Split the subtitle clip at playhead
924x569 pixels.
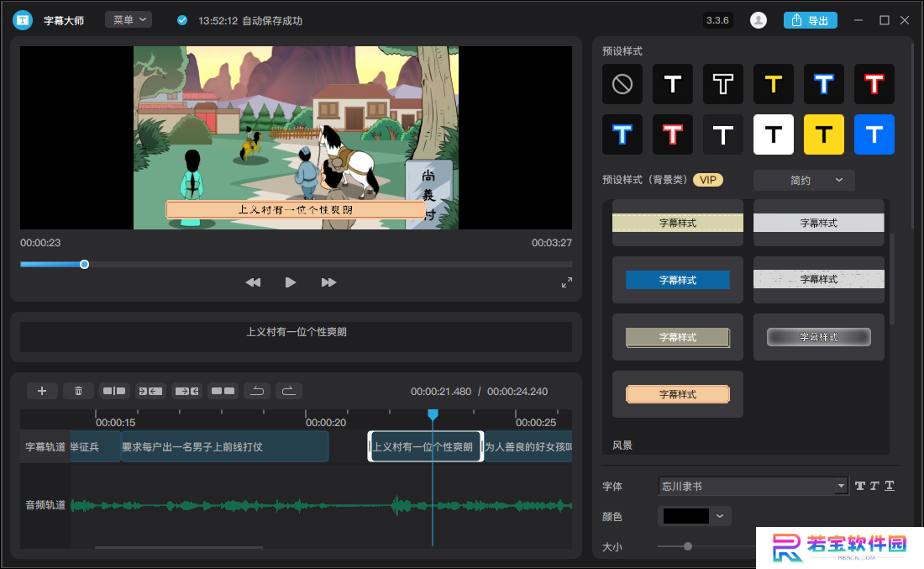114,391
